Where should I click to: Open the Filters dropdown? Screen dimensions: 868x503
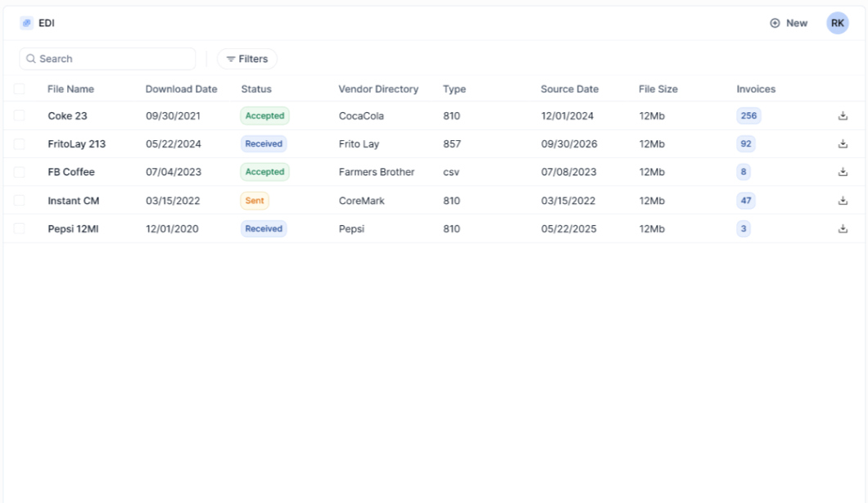pos(247,58)
